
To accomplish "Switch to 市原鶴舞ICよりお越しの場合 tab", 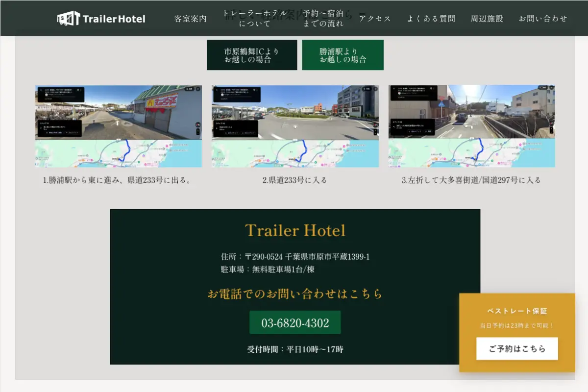I will tap(251, 55).
